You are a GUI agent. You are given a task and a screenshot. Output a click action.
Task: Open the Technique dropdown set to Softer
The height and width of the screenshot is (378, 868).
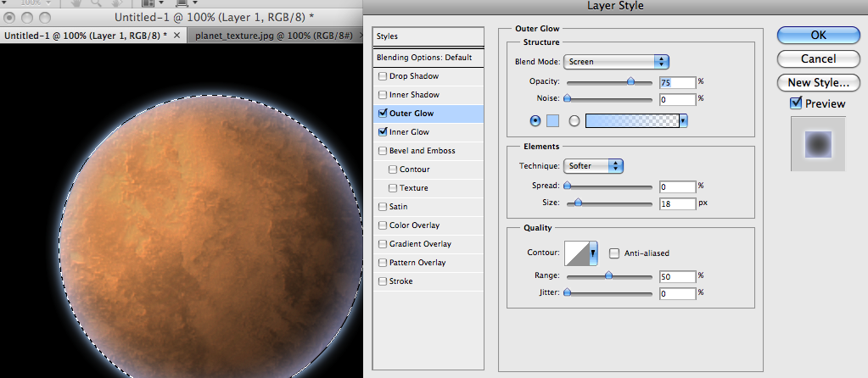[x=593, y=166]
